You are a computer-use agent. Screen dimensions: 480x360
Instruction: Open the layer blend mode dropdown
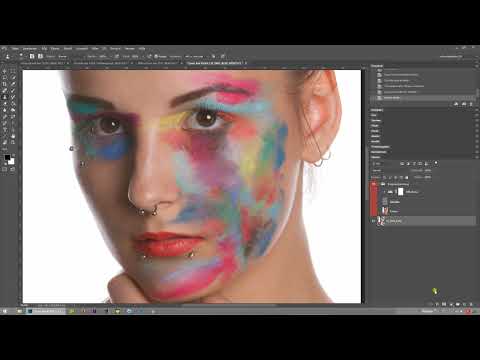point(388,171)
